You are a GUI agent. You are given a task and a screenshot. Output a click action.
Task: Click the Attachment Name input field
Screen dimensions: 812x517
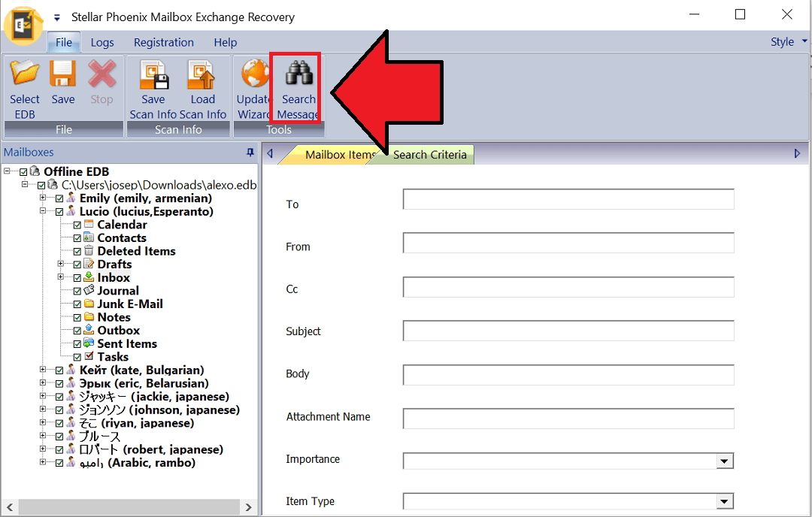568,419
